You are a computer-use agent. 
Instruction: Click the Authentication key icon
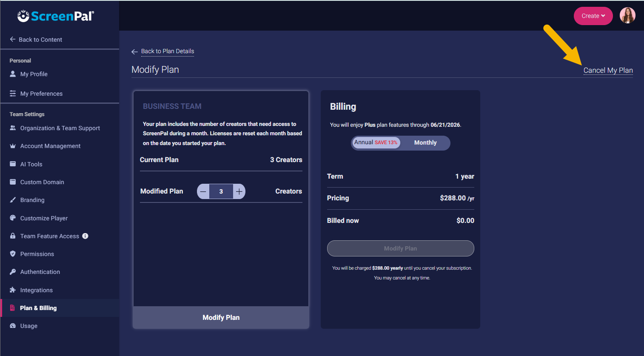(x=13, y=272)
